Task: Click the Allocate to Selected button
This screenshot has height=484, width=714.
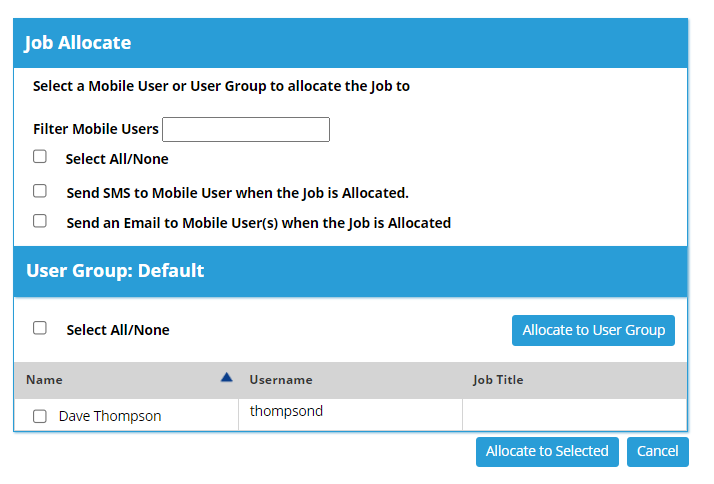Action: click(x=547, y=452)
